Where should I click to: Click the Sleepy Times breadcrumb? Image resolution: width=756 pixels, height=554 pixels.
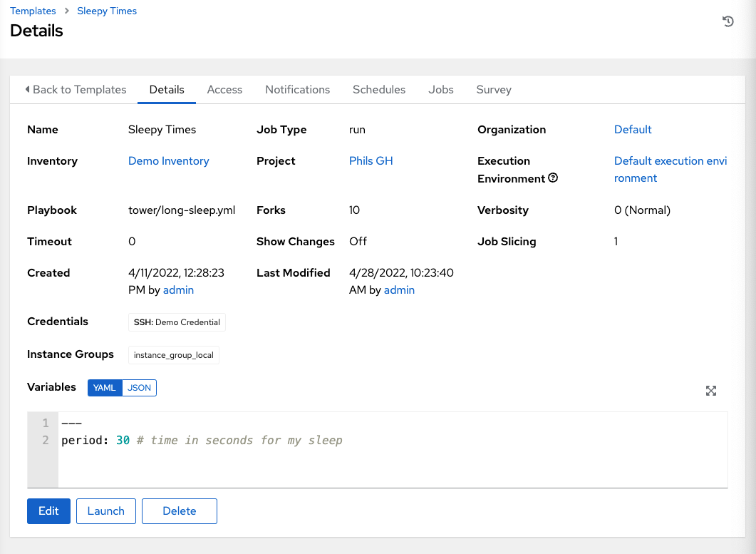coord(107,11)
